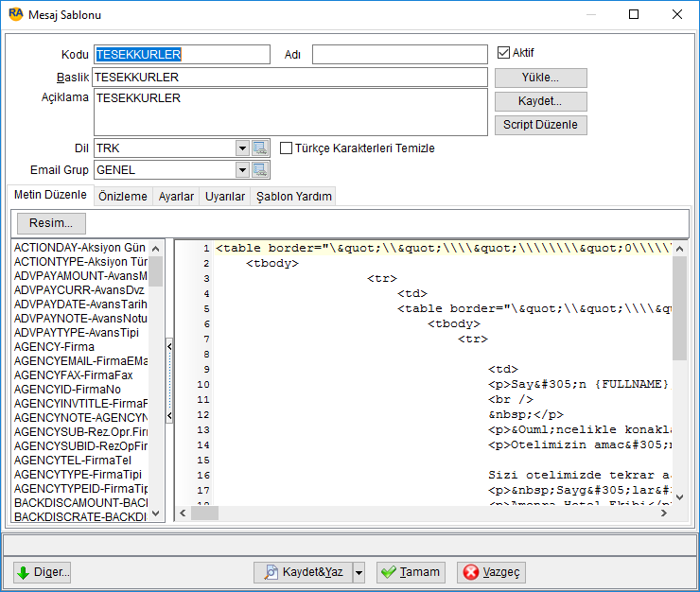The height and width of the screenshot is (592, 700).
Task: Select AGENCYTYPE-FirmaTipi item
Action: (x=80, y=475)
